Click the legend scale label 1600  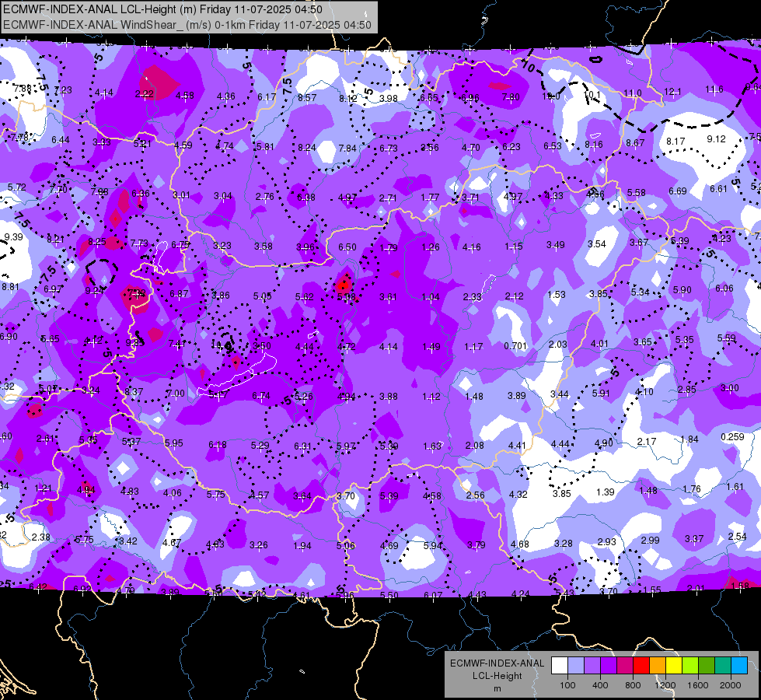(x=698, y=685)
